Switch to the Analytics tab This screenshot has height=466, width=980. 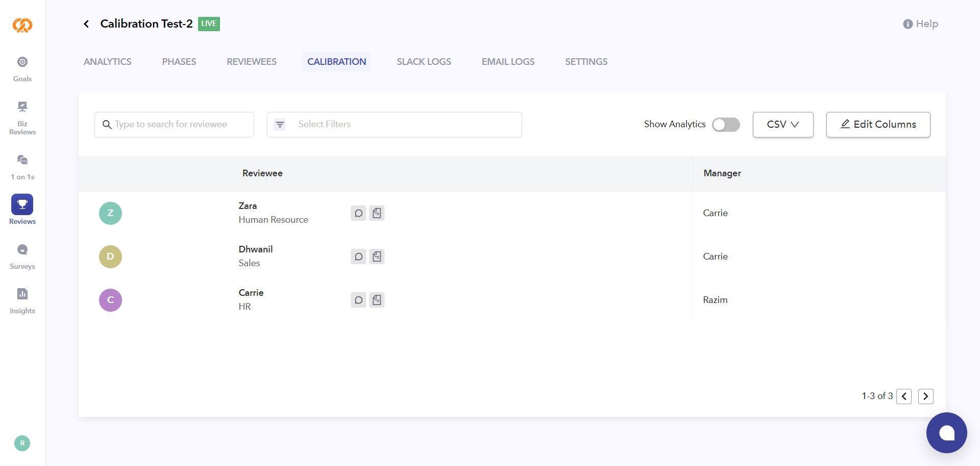pos(107,62)
